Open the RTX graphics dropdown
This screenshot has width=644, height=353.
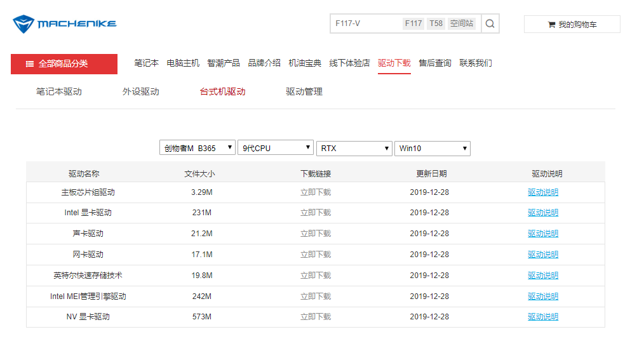354,148
